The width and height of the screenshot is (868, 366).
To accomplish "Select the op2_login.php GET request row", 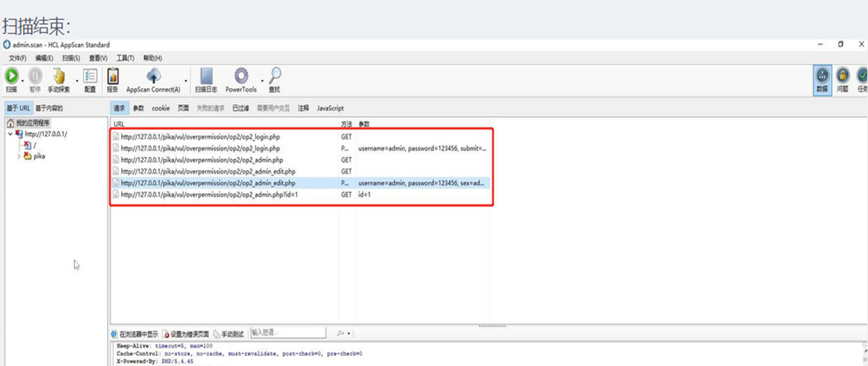I will [x=300, y=137].
